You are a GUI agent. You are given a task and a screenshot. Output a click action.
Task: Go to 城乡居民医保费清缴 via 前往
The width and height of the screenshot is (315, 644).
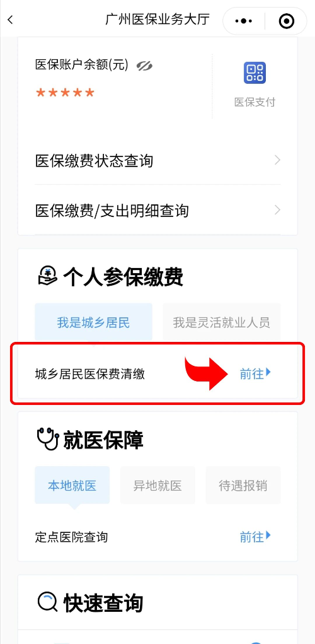click(256, 374)
